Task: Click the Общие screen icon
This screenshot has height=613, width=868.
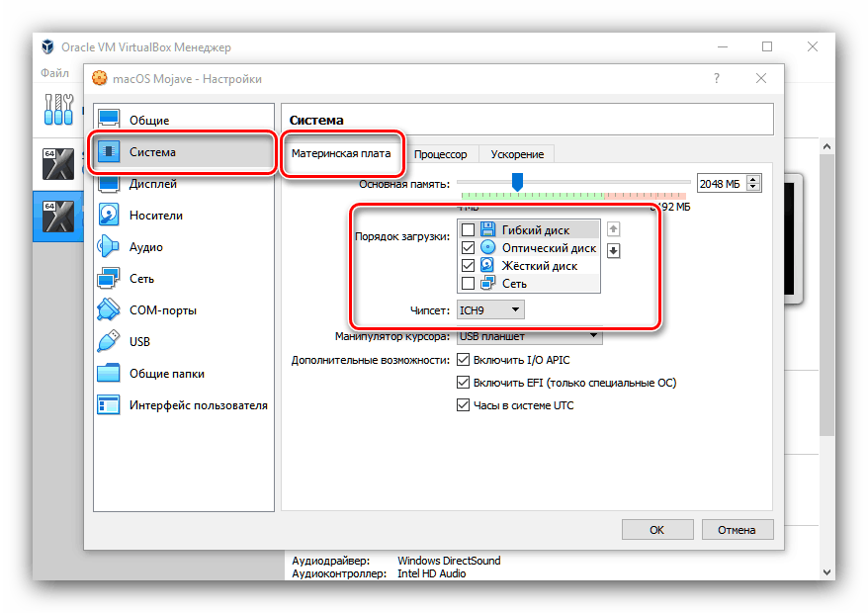Action: 109,119
